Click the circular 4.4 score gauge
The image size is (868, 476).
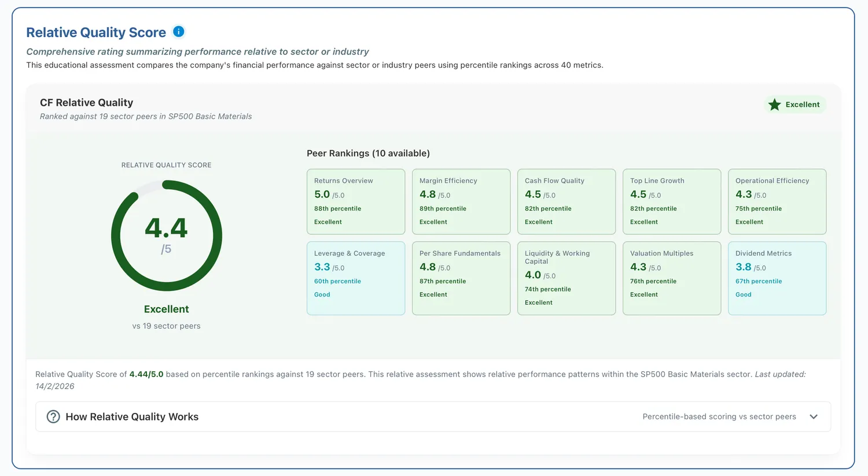167,235
